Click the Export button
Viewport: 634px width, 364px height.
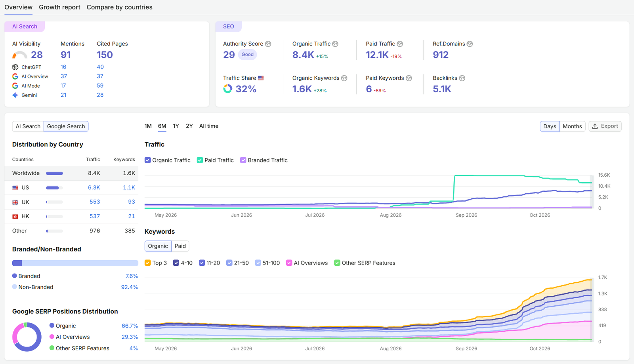click(x=605, y=126)
